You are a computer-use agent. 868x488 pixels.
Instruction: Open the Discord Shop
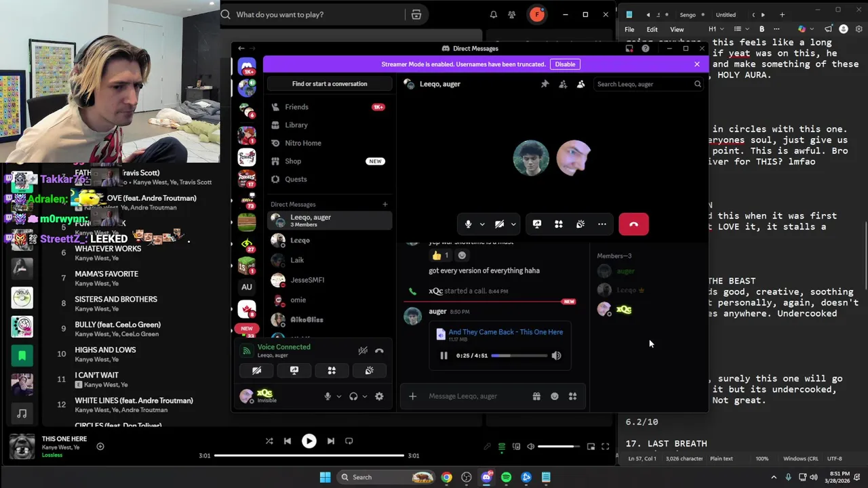[x=329, y=161]
